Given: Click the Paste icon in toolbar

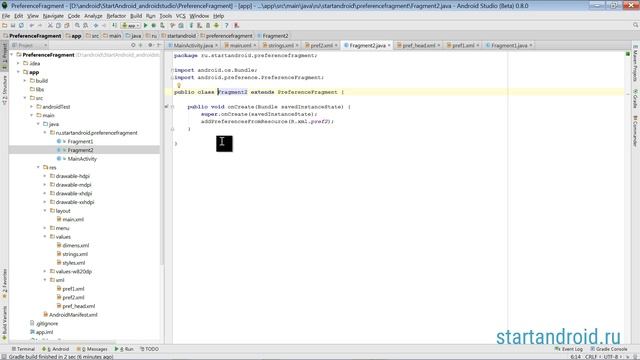Looking at the screenshot, I should click(67, 25).
